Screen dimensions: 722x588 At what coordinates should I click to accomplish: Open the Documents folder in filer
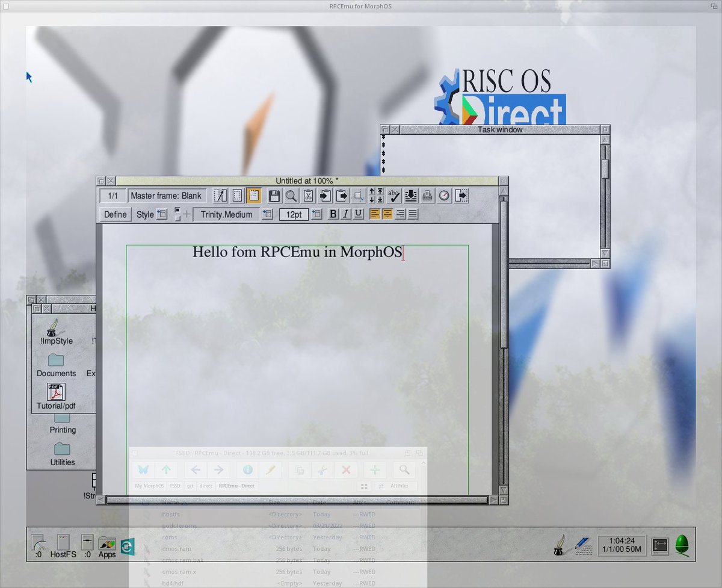point(56,365)
